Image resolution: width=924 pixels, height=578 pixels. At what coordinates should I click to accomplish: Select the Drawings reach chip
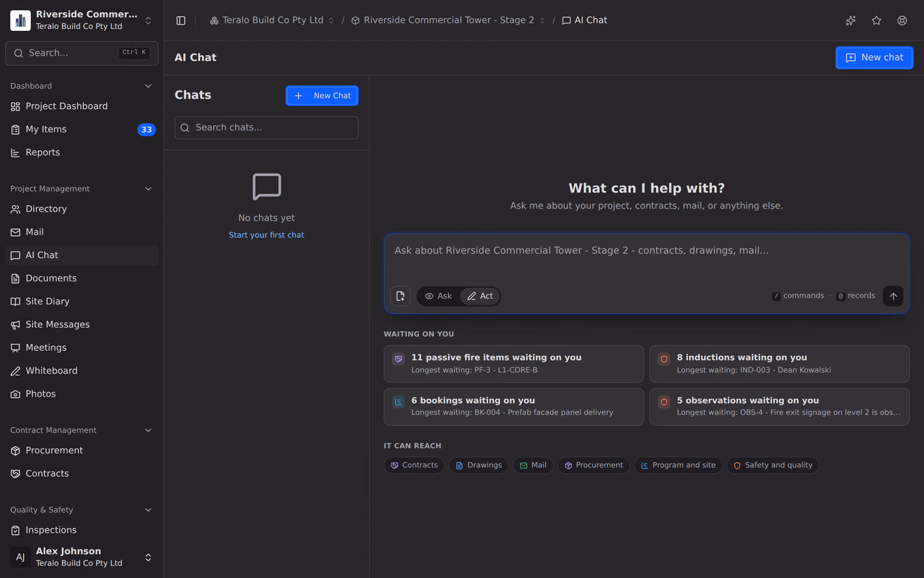pyautogui.click(x=479, y=465)
